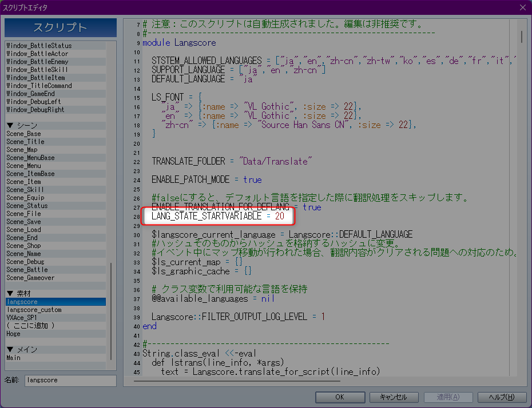Screen dimensions: 532x408
Task: Select Window_GameEnd script entry
Action: [x=56, y=94]
